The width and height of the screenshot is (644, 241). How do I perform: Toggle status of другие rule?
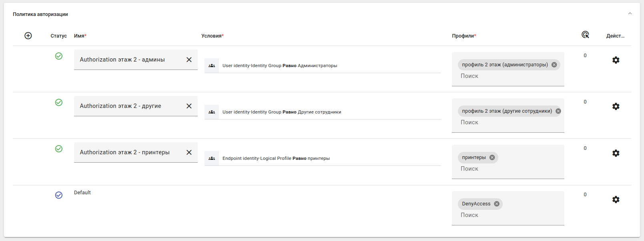point(59,102)
